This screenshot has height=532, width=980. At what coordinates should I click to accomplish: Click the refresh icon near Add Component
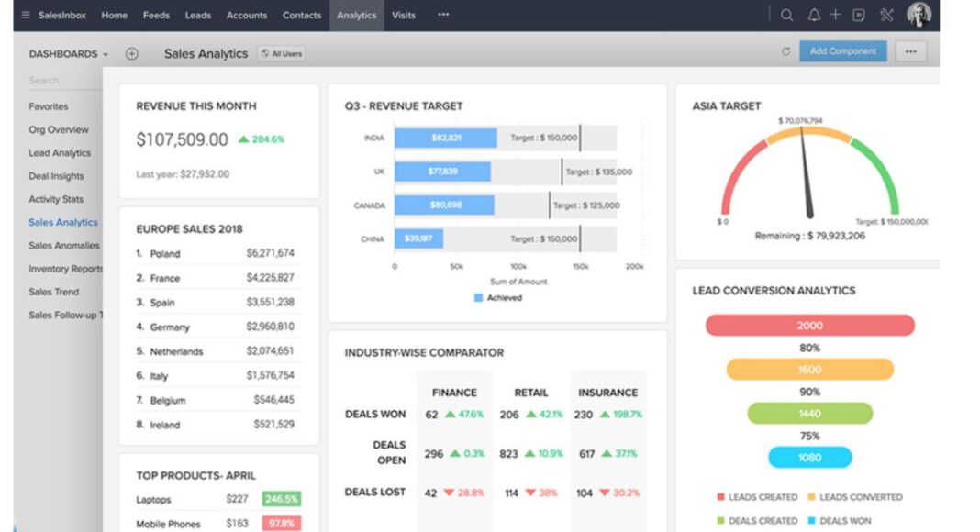[786, 51]
